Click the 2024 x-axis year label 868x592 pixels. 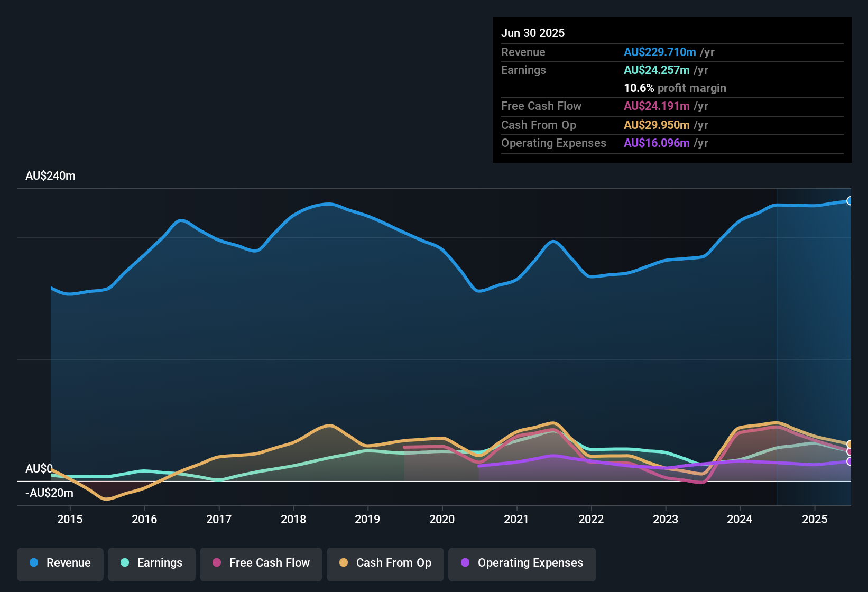point(740,519)
